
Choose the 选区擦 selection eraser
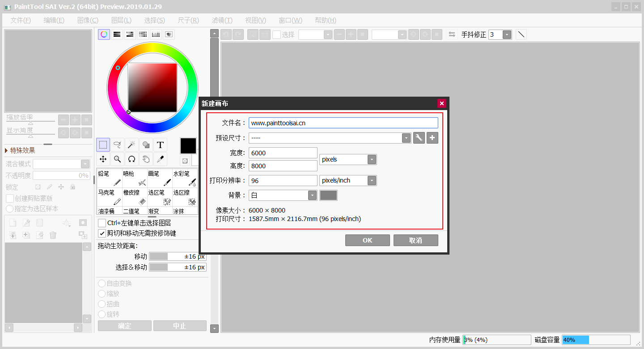185,197
